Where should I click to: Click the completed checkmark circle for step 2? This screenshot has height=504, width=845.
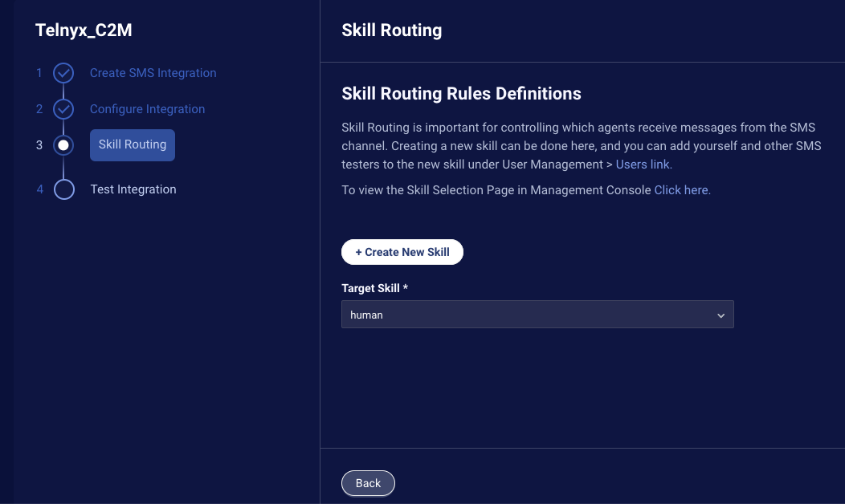click(63, 109)
